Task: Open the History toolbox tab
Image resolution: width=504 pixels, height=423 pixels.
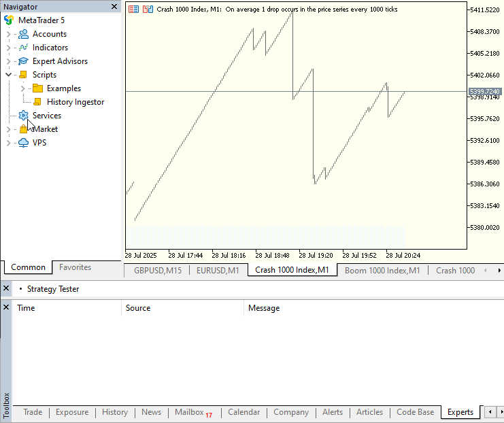Action: (115, 412)
